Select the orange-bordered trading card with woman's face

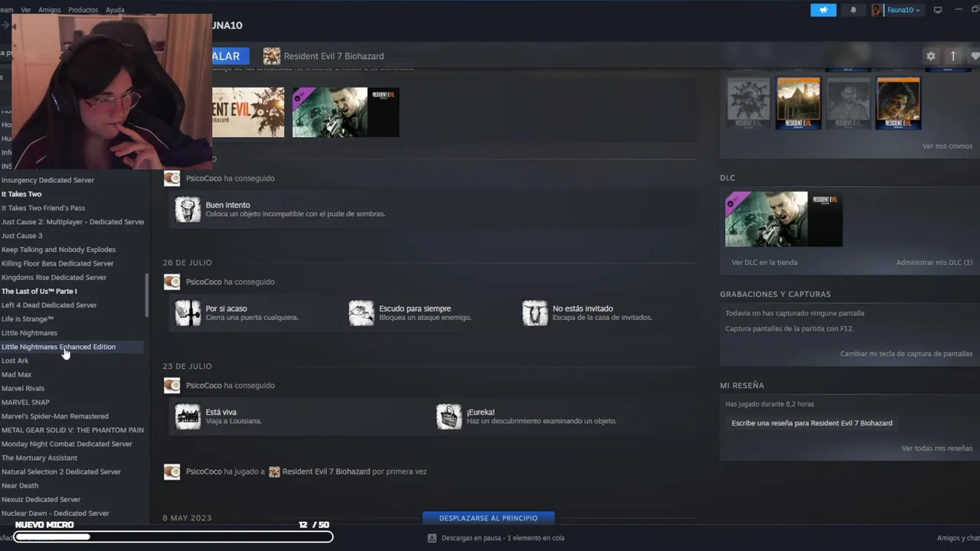[898, 103]
